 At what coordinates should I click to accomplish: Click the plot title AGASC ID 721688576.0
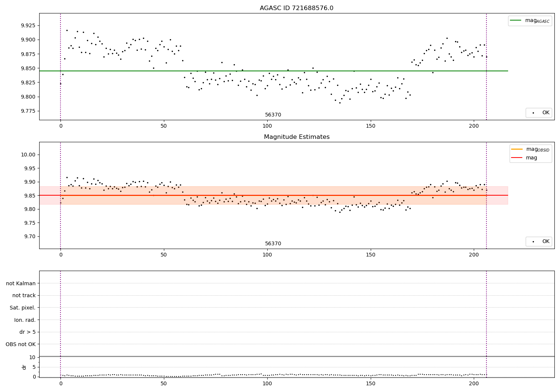tap(296, 8)
